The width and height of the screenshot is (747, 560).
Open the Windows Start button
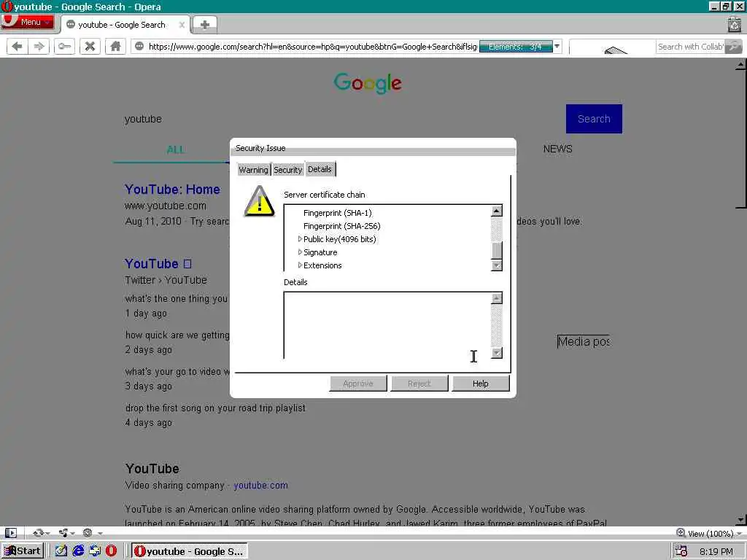click(23, 551)
